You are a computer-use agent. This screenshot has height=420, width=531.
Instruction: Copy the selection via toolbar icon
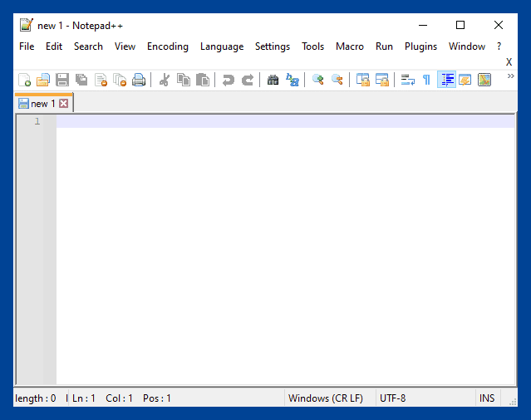click(184, 81)
